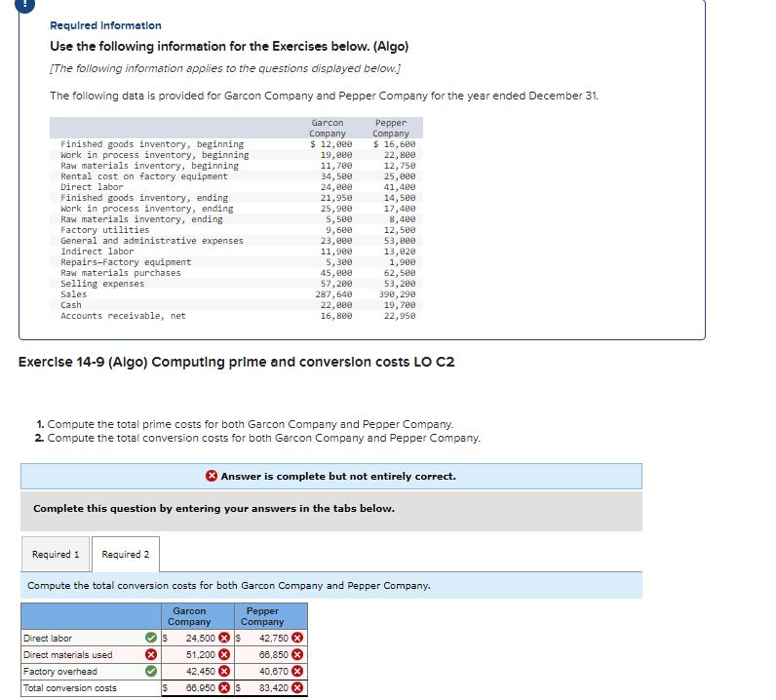Click 'Work in process inventory, beginning' row
The image size is (776, 700).
click(237, 154)
